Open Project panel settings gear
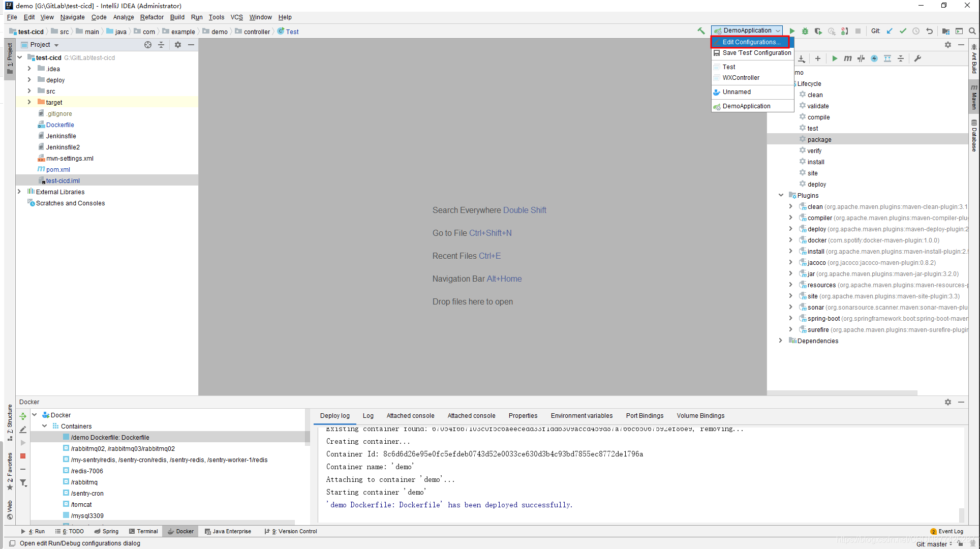The width and height of the screenshot is (980, 549). click(178, 45)
